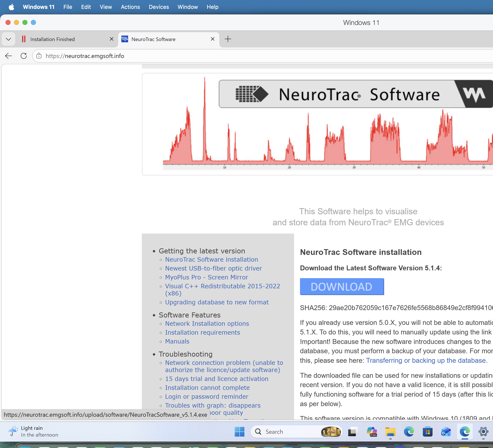Open Outlook from taskbar

(446, 432)
